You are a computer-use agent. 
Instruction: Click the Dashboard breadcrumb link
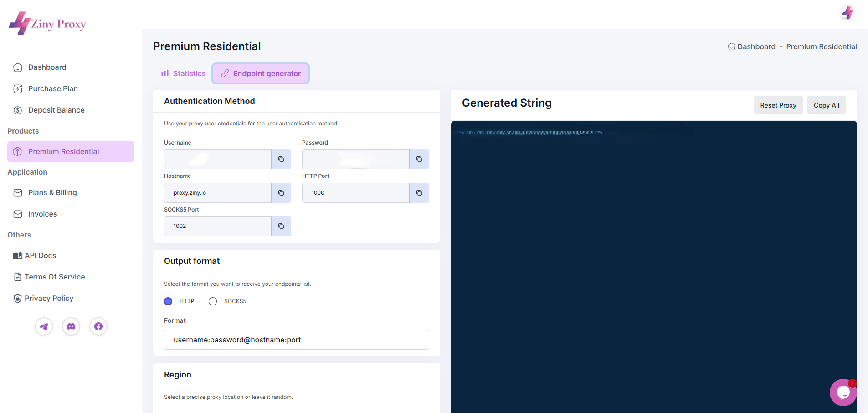click(x=756, y=46)
